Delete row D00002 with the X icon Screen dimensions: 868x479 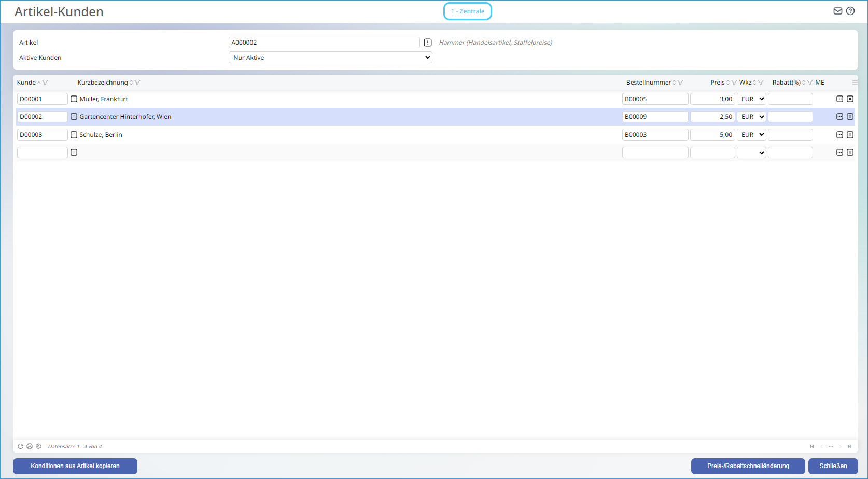(850, 117)
